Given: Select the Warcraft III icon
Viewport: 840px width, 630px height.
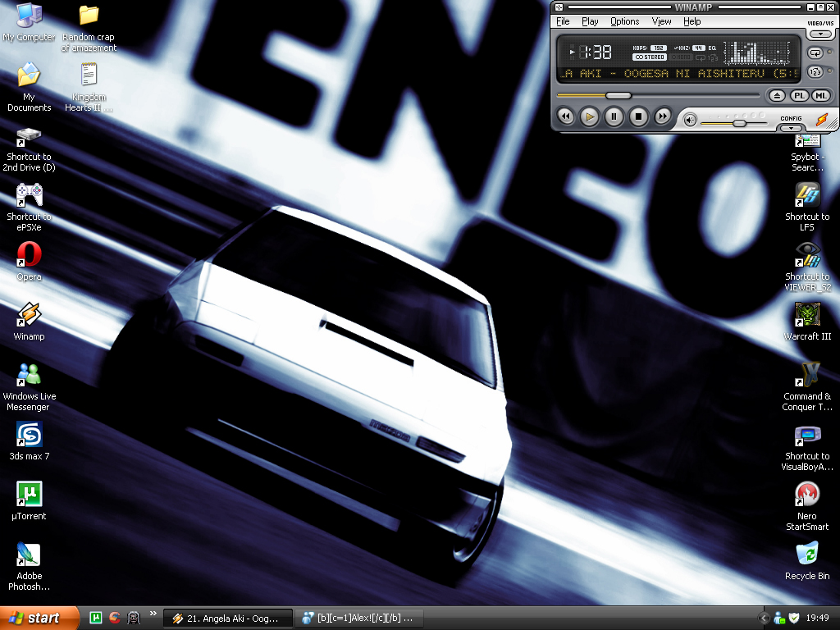Looking at the screenshot, I should point(807,322).
